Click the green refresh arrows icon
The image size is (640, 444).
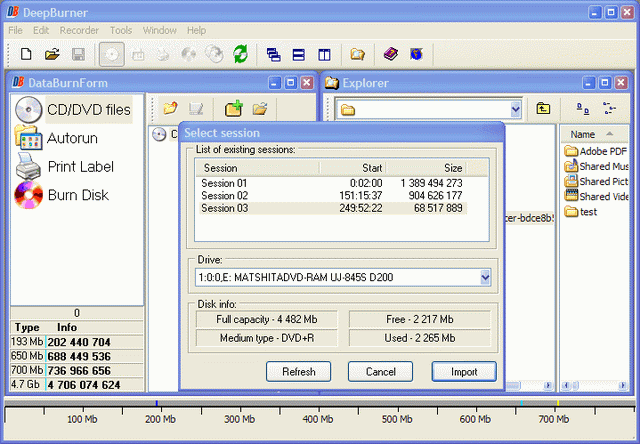tap(240, 54)
